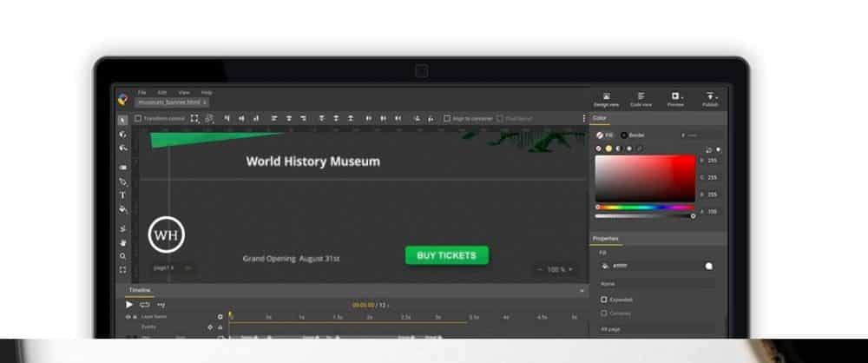
Task: Toggle the Align to container checkbox
Action: coord(447,119)
